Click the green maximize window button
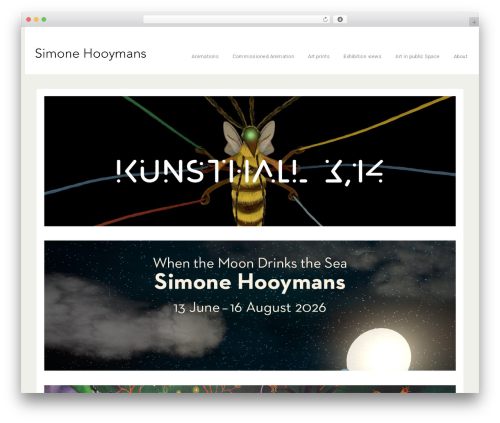The height and width of the screenshot is (423, 500). coord(44,20)
